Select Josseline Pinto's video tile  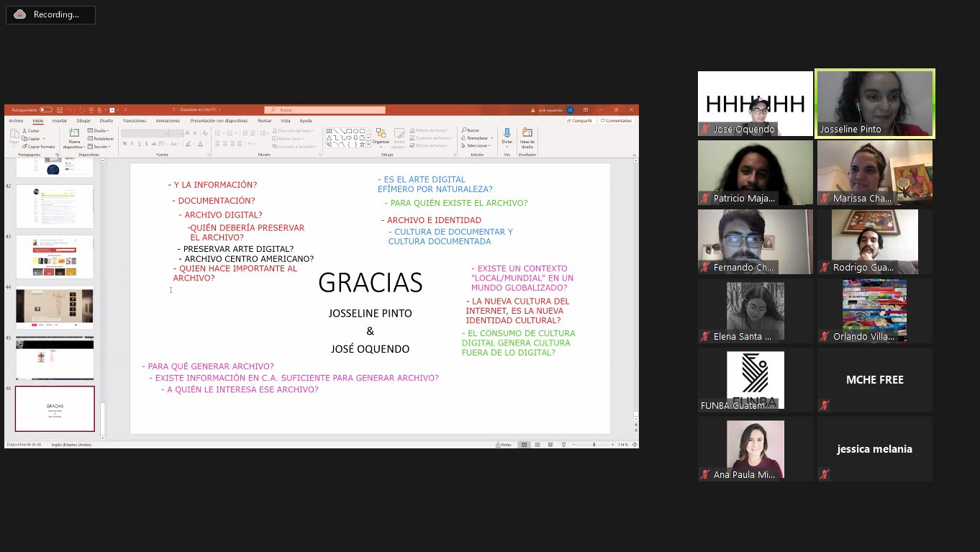coord(875,104)
